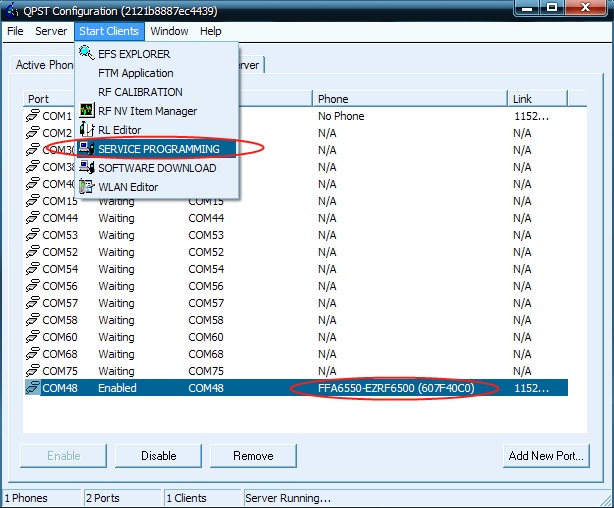Image resolution: width=614 pixels, height=508 pixels.
Task: Click 'Server Running...' status text
Action: [x=288, y=498]
